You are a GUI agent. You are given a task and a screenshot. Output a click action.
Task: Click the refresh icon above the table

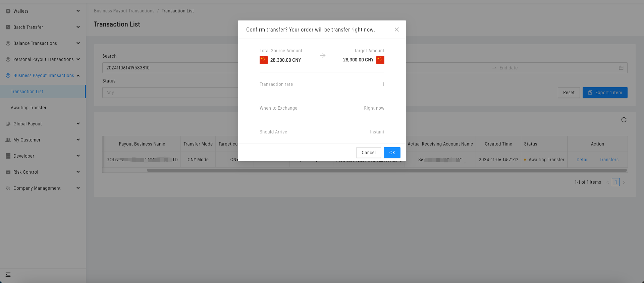pyautogui.click(x=624, y=120)
